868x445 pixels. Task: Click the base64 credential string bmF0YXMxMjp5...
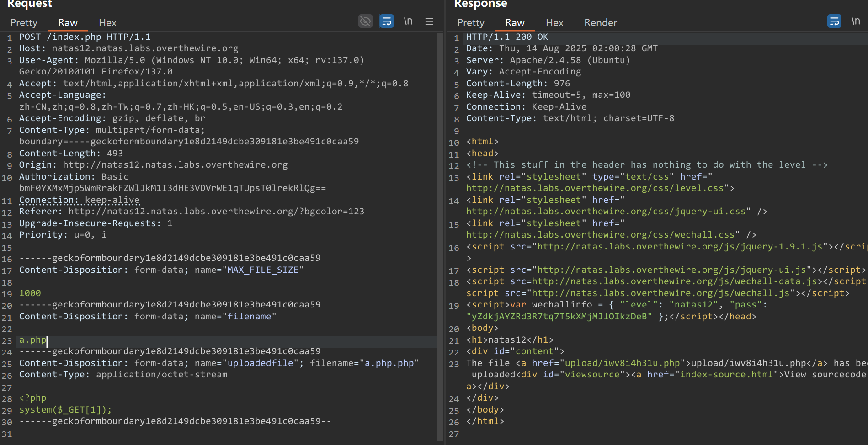172,188
